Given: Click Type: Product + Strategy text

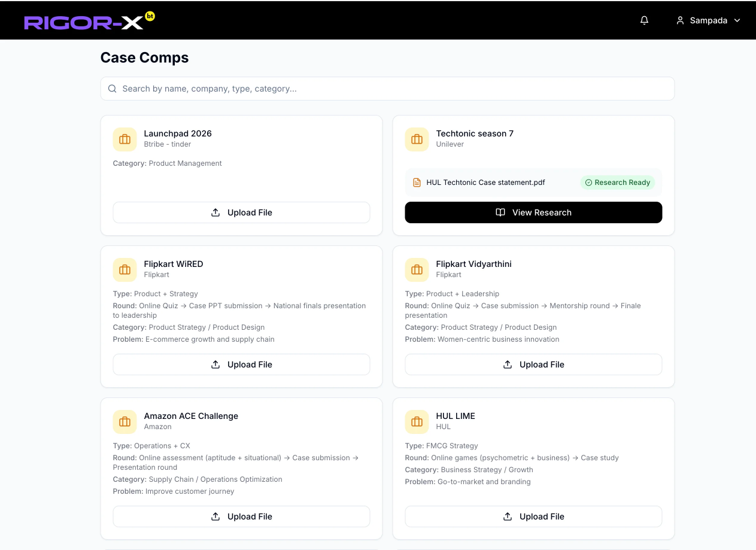Looking at the screenshot, I should 156,294.
